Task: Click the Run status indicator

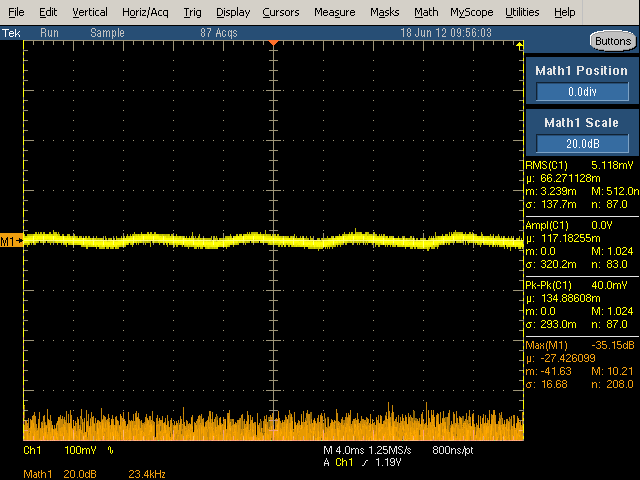Action: pyautogui.click(x=49, y=33)
